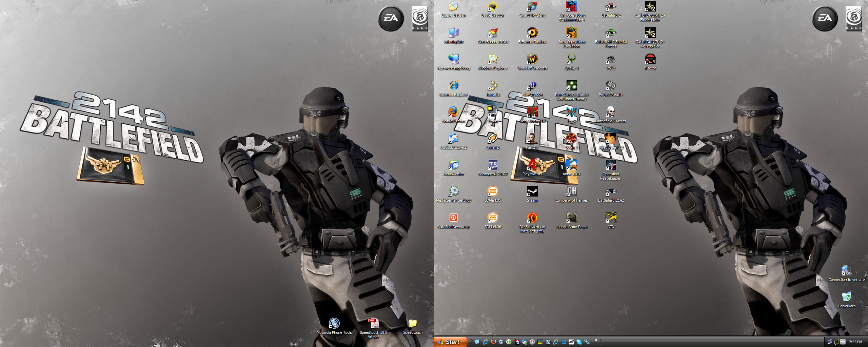Select the Speedtouch 585i V6.pdf file
Viewport: 868px width, 347px height.
(373, 328)
